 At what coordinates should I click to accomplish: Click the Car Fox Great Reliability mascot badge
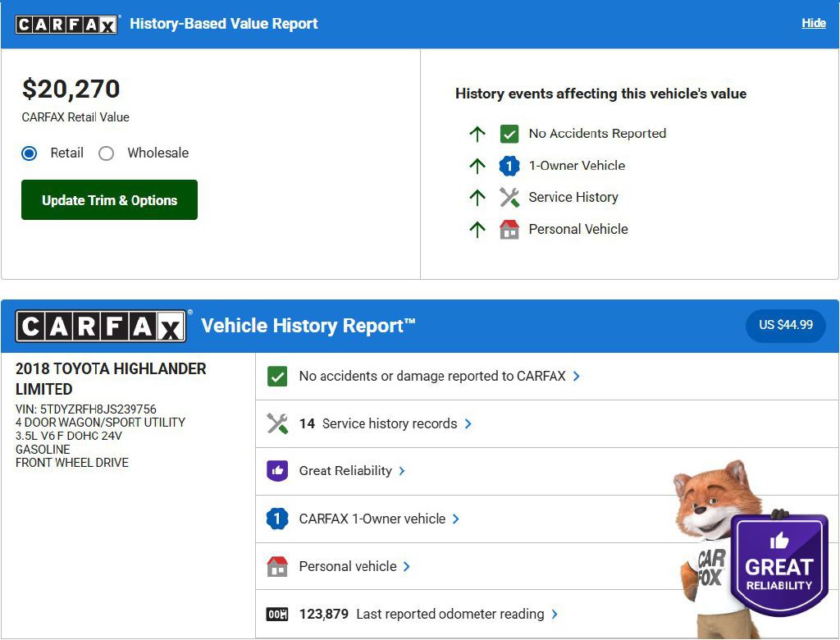pyautogui.click(x=778, y=566)
